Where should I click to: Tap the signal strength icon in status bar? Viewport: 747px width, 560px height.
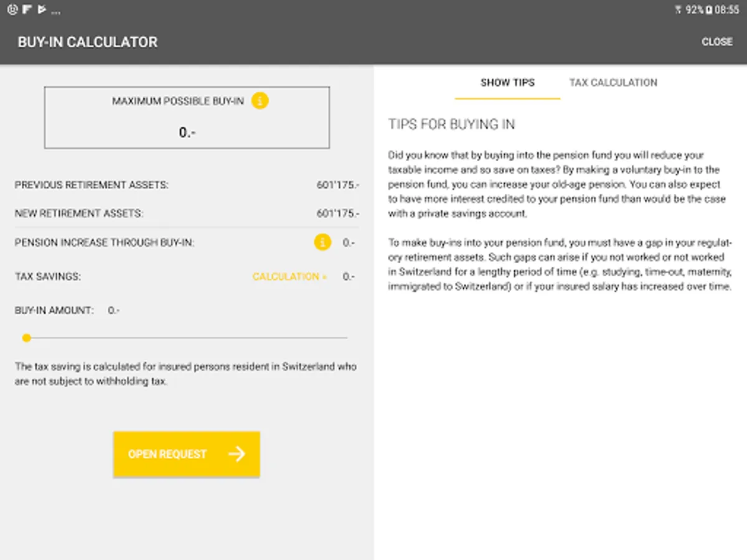coord(678,9)
